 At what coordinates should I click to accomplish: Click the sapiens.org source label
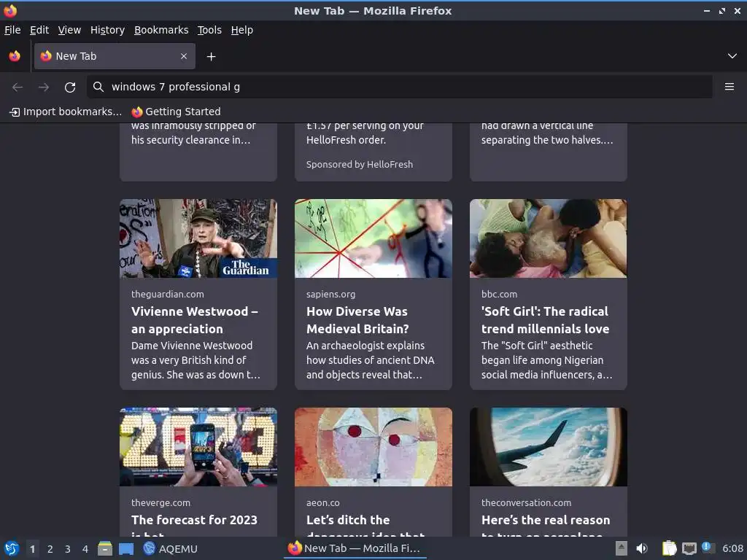(330, 295)
